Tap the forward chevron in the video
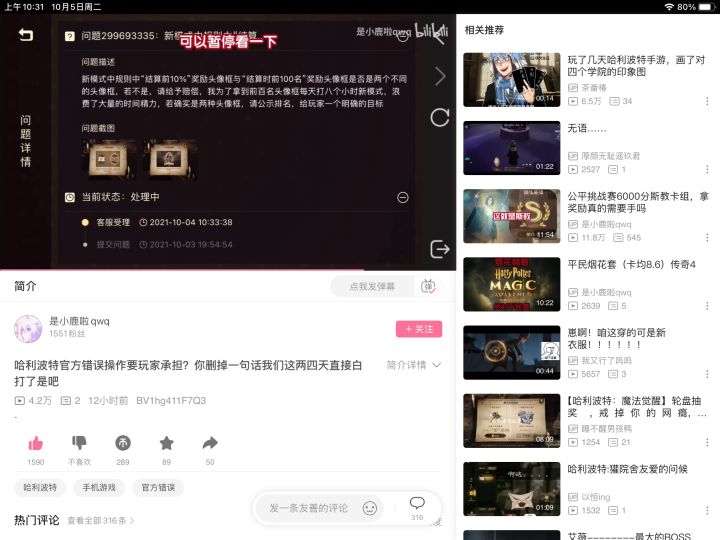The height and width of the screenshot is (540, 720). pos(440,76)
